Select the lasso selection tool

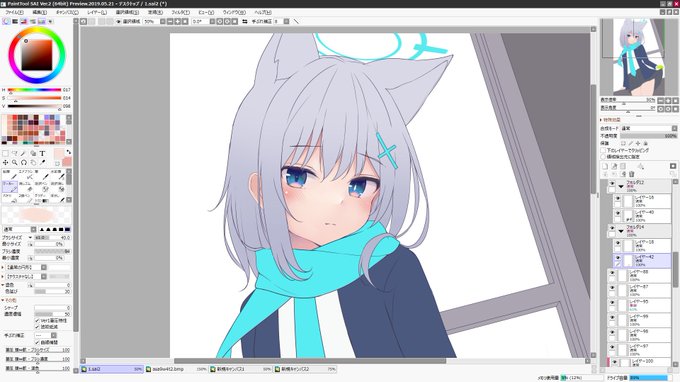(14, 153)
